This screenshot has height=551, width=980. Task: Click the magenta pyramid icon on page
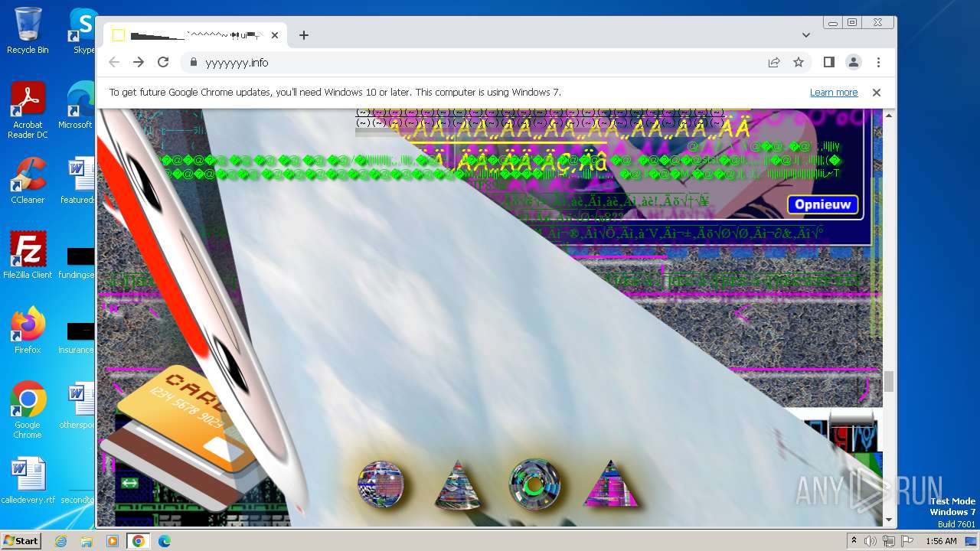[x=610, y=484]
